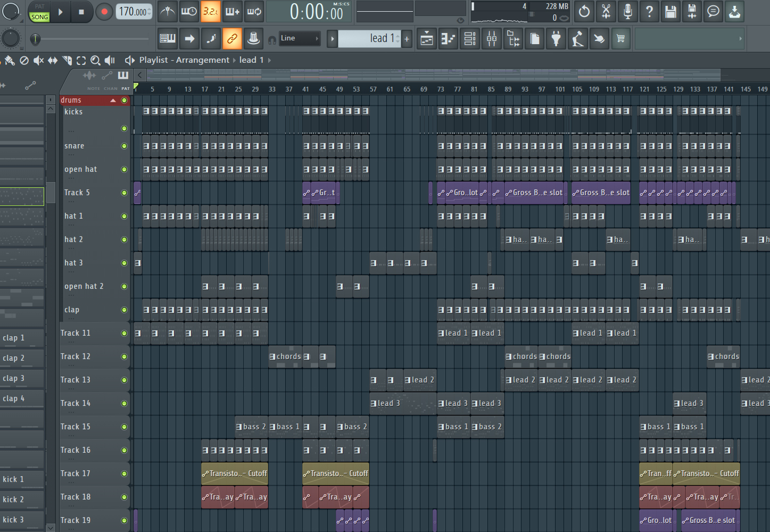Switch to SONG mode
Screen dimensions: 770x532
(x=39, y=17)
